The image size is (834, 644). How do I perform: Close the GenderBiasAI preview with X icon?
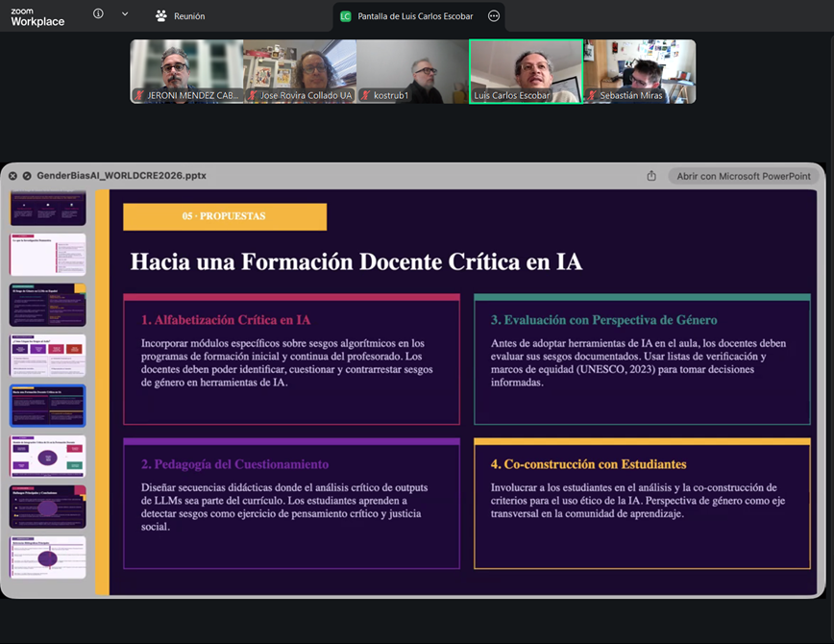pos(12,176)
